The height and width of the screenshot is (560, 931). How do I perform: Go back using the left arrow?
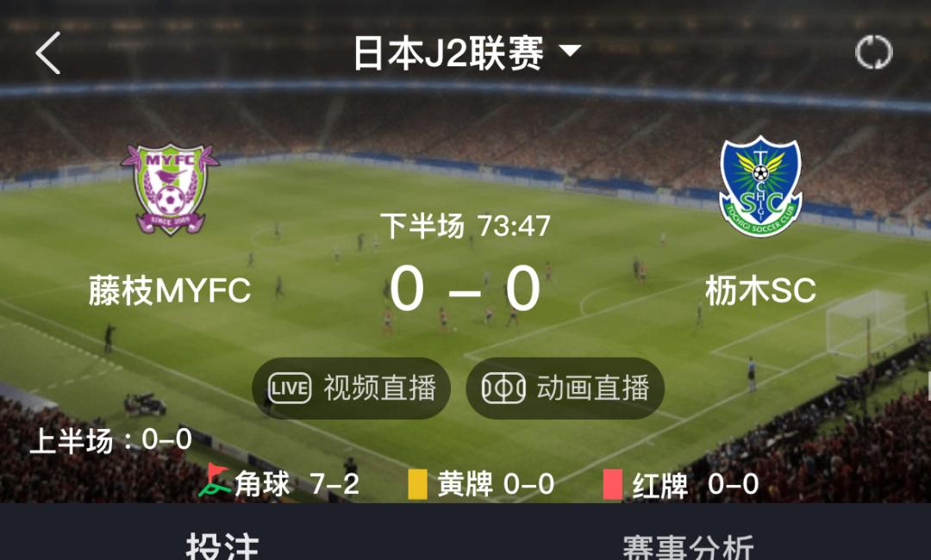coord(48,53)
